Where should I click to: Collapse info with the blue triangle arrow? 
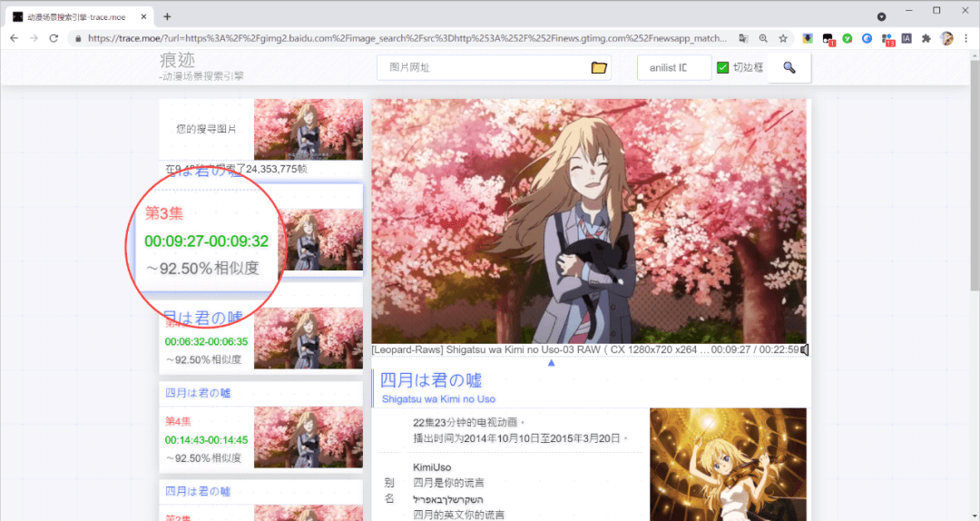pos(552,363)
